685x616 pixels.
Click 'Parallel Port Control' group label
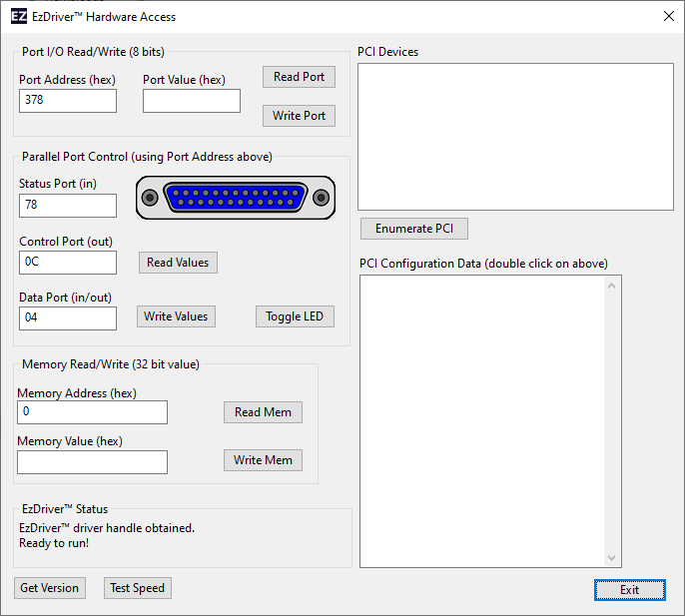pos(147,157)
